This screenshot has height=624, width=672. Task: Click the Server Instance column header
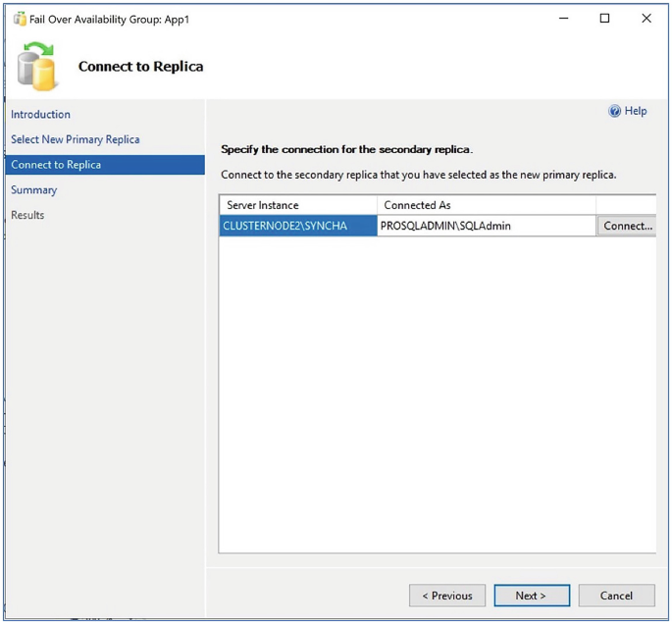point(263,205)
